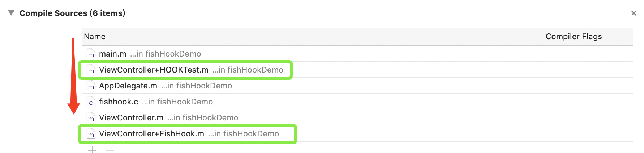Viewport: 644px width, 153px height.
Task: Remove the Compile Sources build phase
Action: tap(634, 13)
